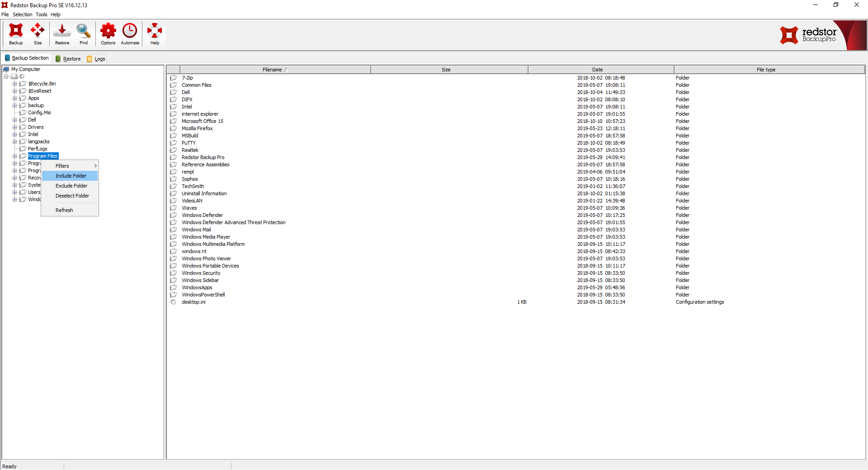
Task: Toggle selection box of PerfLogs tree folder
Action: [x=23, y=149]
